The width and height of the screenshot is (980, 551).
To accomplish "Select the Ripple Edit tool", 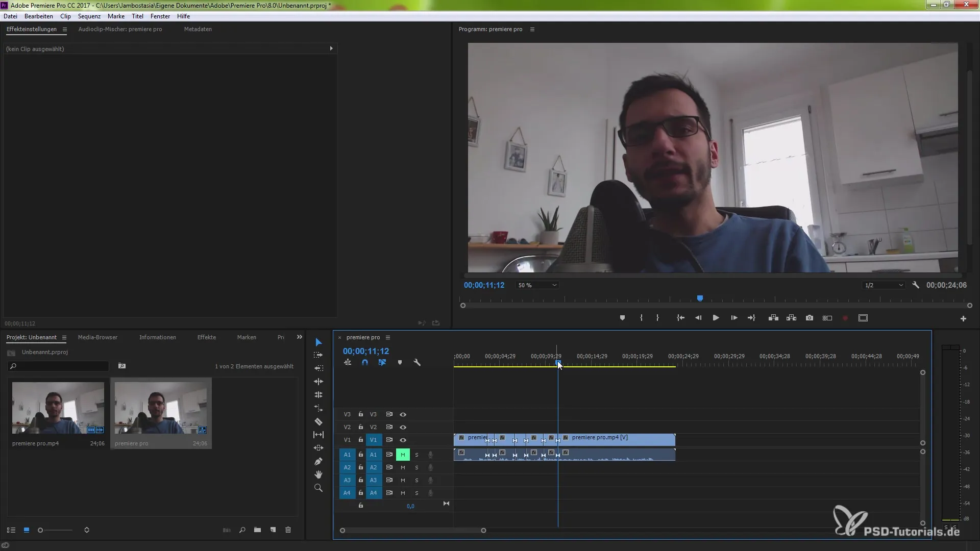I will (x=318, y=382).
